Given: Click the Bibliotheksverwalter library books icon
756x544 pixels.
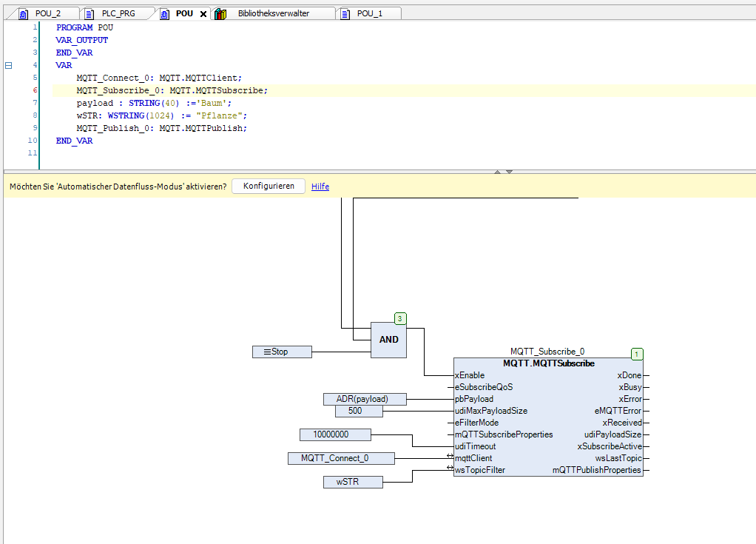Looking at the screenshot, I should tap(220, 13).
